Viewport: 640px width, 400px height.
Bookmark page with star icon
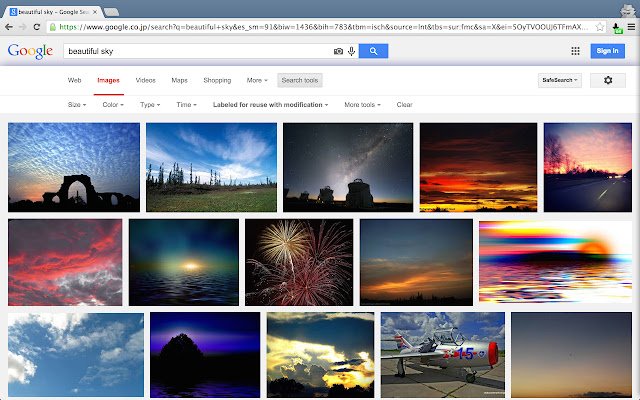[600, 27]
